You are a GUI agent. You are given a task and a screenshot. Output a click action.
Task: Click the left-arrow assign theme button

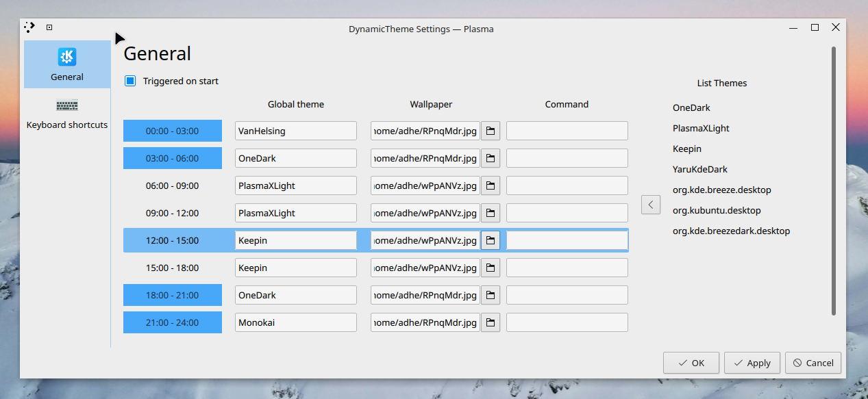point(651,204)
